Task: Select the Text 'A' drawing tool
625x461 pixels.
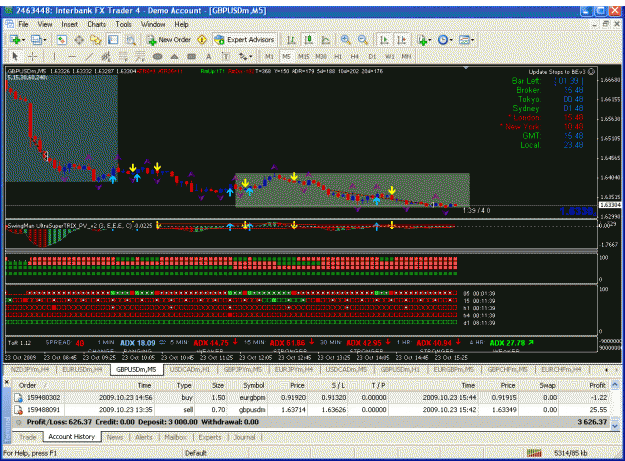Action: click(x=208, y=57)
